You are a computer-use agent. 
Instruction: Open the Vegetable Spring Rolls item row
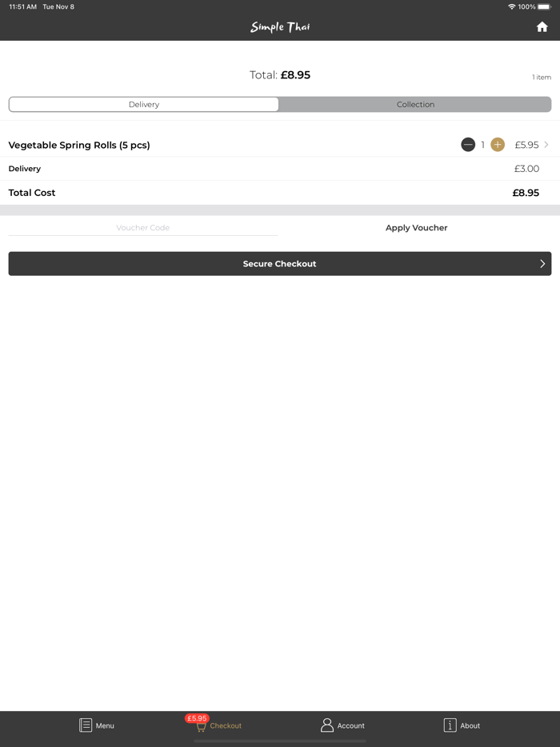(280, 144)
